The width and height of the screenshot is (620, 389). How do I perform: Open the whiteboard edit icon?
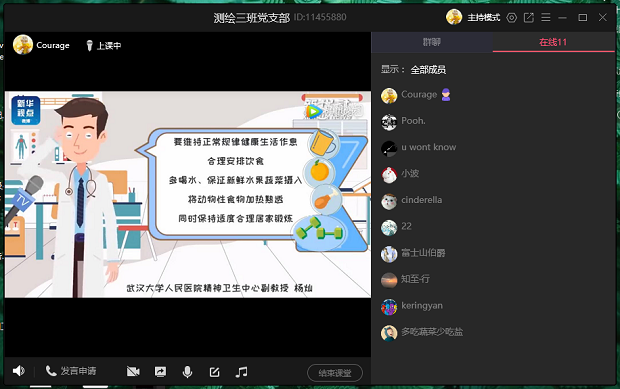(214, 372)
